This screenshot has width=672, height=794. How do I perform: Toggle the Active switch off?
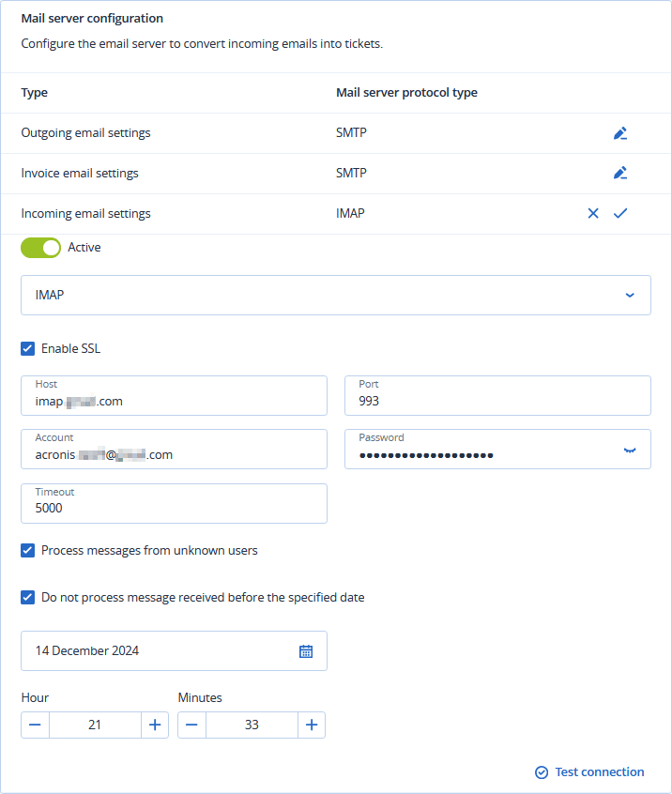click(40, 248)
